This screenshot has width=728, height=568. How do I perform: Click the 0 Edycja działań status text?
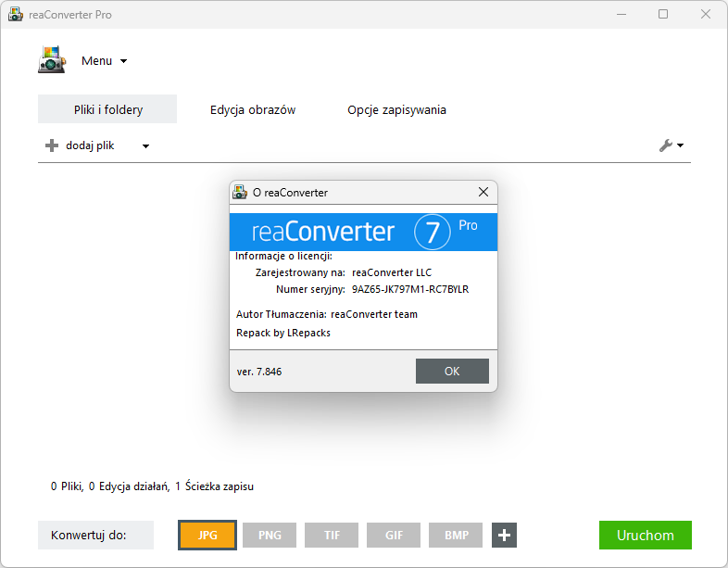(x=129, y=486)
